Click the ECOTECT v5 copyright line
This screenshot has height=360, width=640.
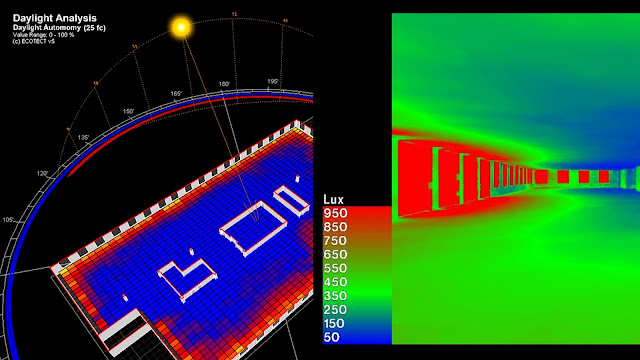point(33,41)
